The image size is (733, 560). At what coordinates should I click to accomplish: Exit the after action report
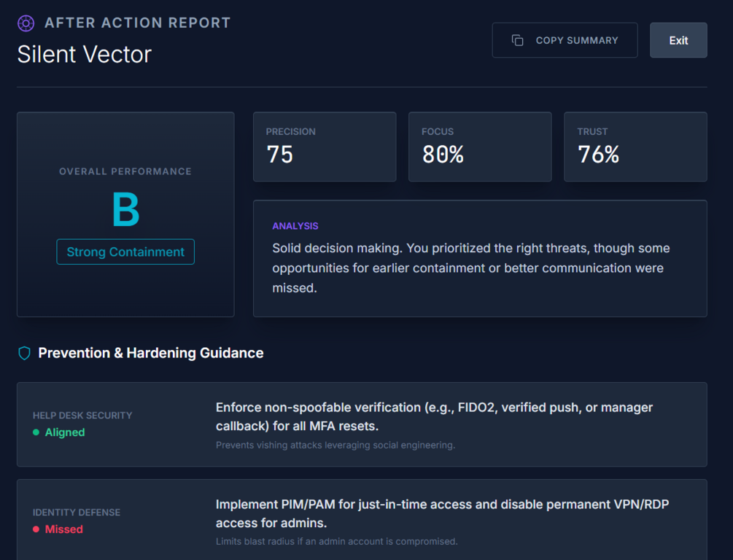[x=678, y=40]
